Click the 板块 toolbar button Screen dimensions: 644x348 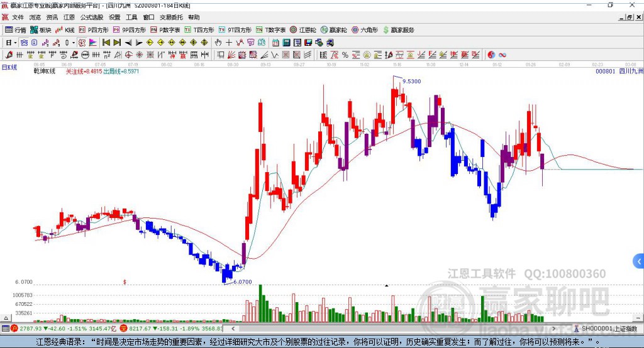(41, 30)
